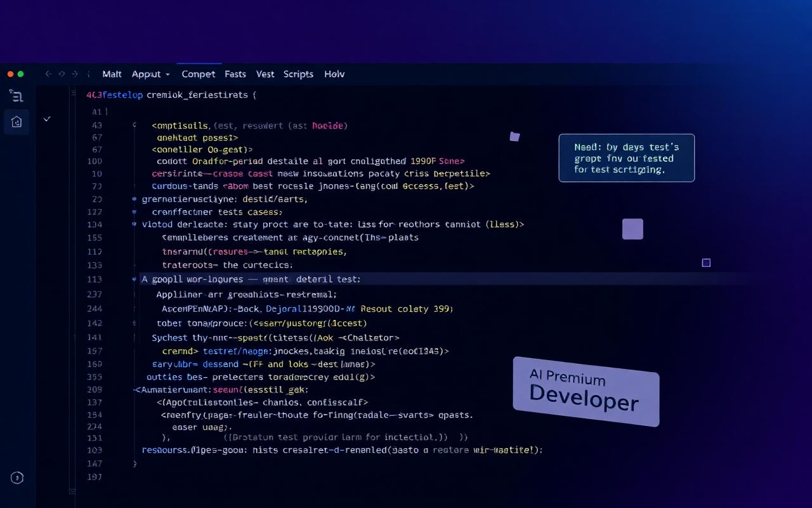Click the 'Need: by days test's' tooltip box

pyautogui.click(x=626, y=158)
